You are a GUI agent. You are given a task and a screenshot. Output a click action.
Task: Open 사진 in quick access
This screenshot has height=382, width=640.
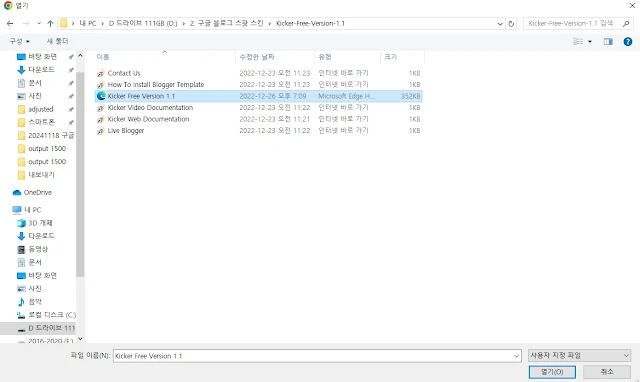35,96
